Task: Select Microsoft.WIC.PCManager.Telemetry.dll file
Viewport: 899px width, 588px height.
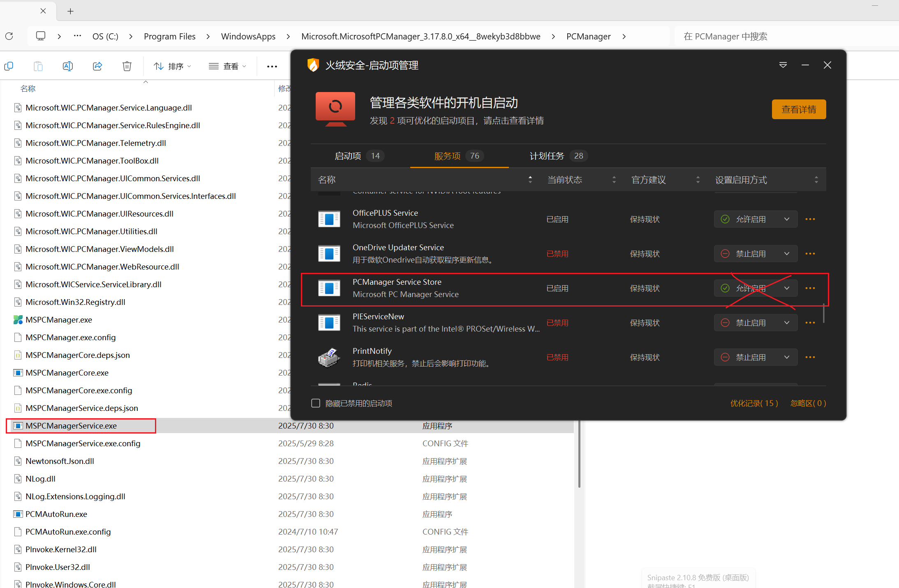Action: pos(96,143)
